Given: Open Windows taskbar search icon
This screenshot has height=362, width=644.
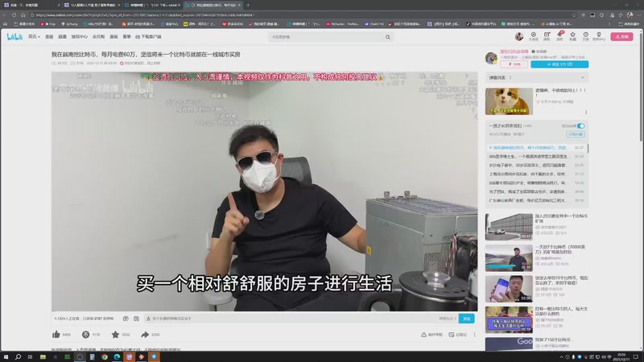Looking at the screenshot, I should (18, 356).
